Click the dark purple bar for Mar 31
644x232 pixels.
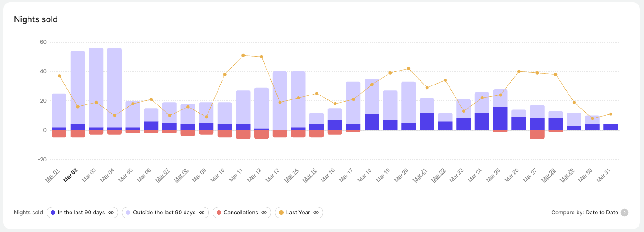(x=611, y=127)
